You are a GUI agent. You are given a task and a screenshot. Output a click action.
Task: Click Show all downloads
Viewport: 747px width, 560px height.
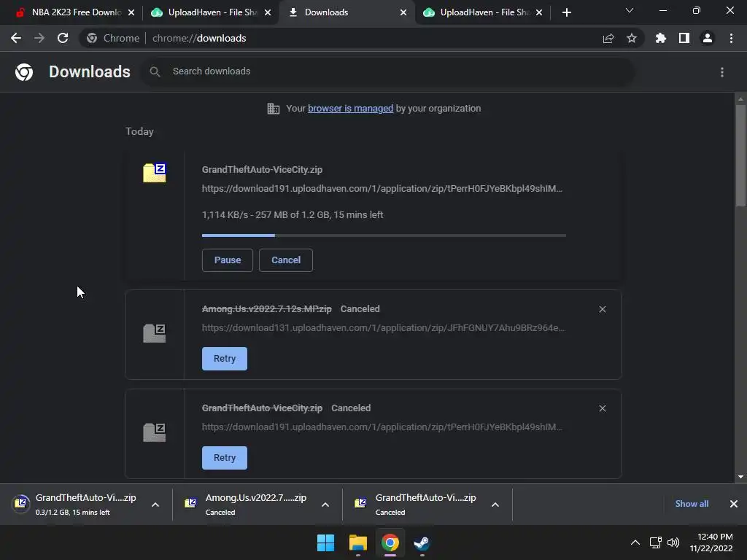692,504
